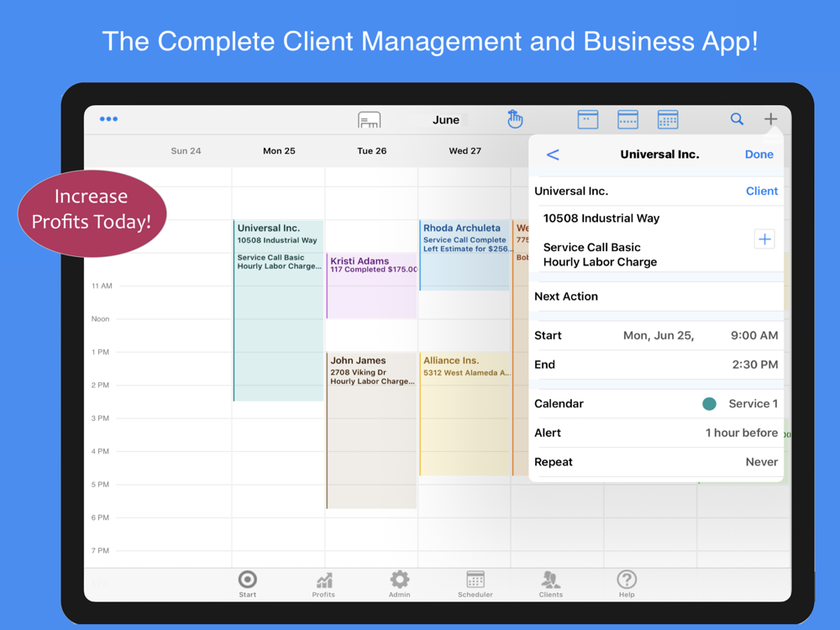This screenshot has width=840, height=630.
Task: Open the Scheduler tab
Action: (475, 584)
